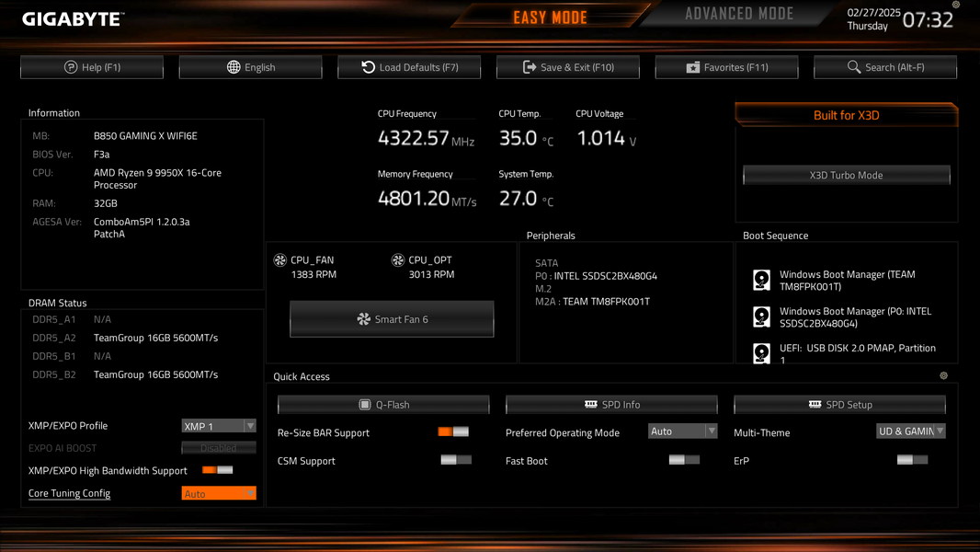Image resolution: width=980 pixels, height=552 pixels.
Task: Open XMP/EXPO Profile dropdown
Action: 219,426
